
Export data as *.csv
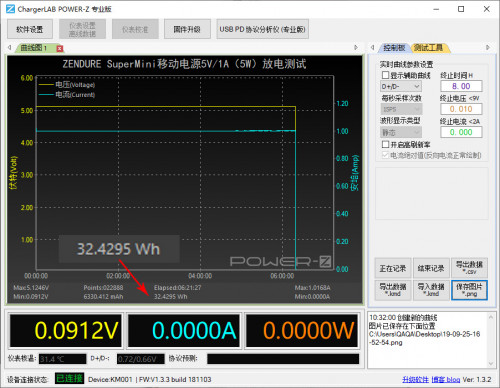point(469,268)
